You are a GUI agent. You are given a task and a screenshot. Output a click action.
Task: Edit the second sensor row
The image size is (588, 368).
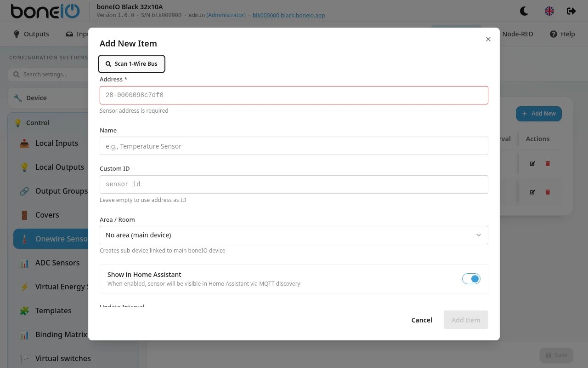pyautogui.click(x=532, y=192)
